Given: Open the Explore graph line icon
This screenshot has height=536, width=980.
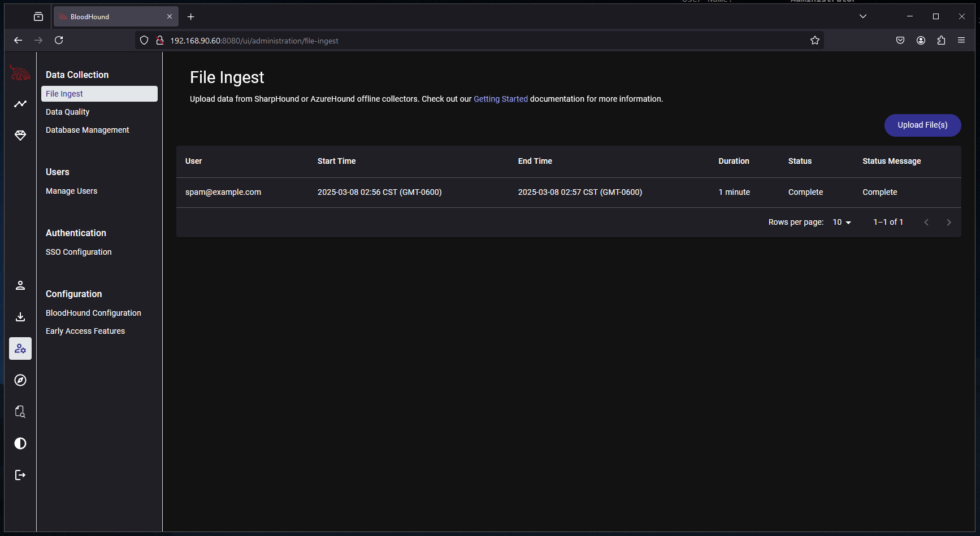Looking at the screenshot, I should pyautogui.click(x=20, y=104).
